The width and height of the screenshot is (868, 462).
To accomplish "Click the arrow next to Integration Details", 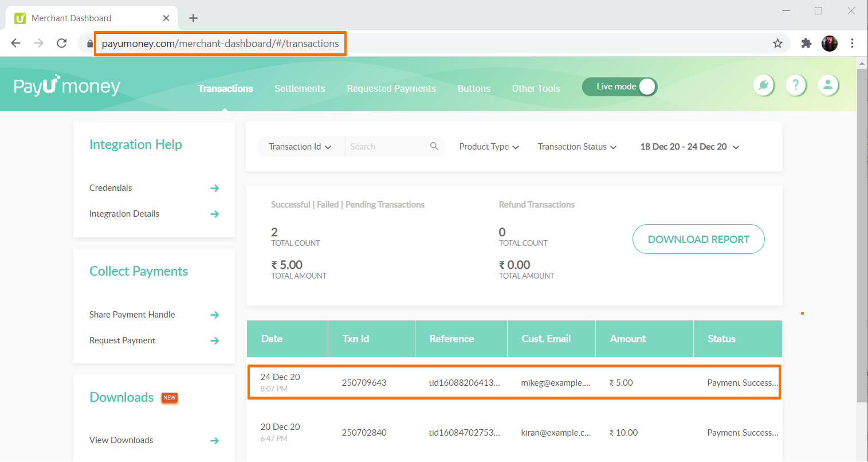I will tap(215, 214).
